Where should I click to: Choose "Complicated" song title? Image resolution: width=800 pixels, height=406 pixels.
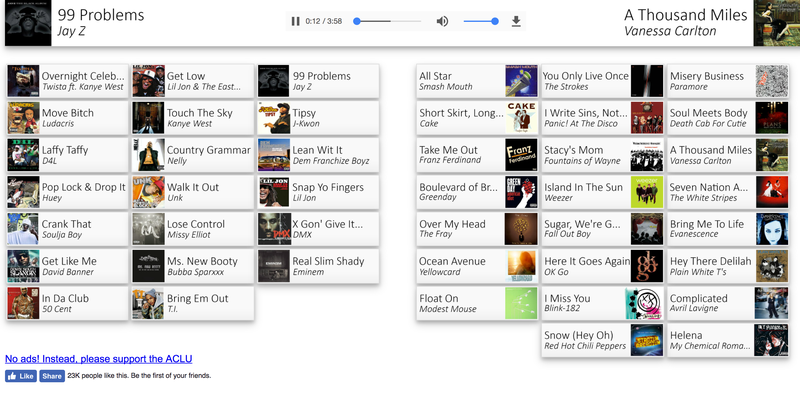698,298
